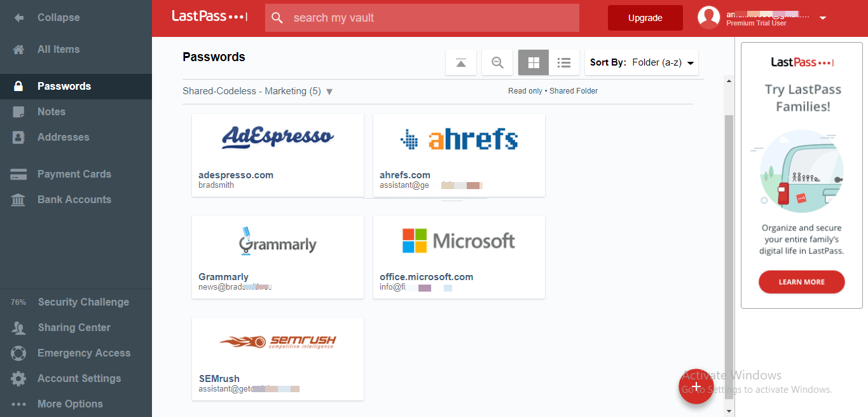Screen dimensions: 868x417
Task: Click the Collapse label in sidebar
Action: point(59,18)
